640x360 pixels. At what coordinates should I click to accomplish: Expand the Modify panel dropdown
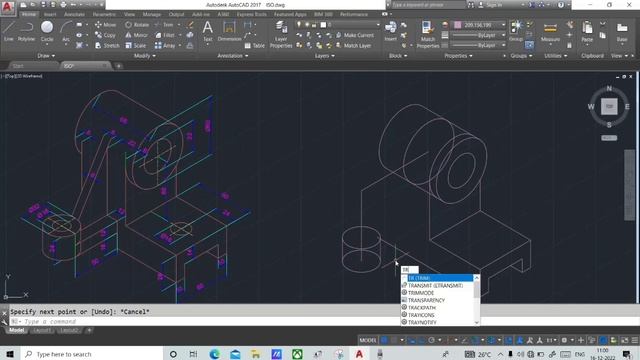145,56
